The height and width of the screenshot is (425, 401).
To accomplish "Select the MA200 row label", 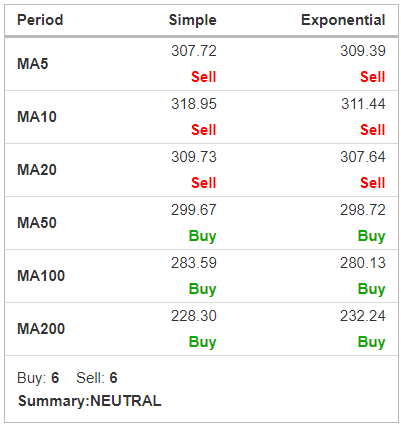I will pyautogui.click(x=41, y=329).
